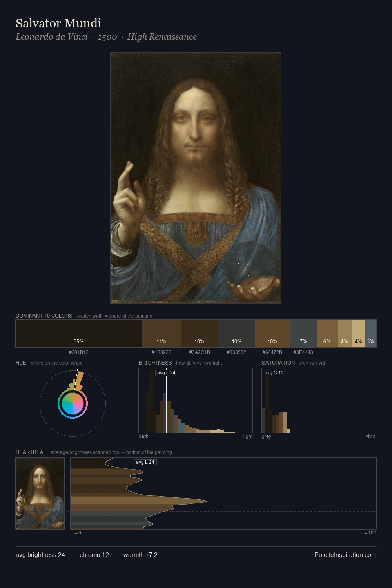This screenshot has height=588, width=392.
Task: Click the year "1500" in the subtitle
Action: (x=107, y=37)
